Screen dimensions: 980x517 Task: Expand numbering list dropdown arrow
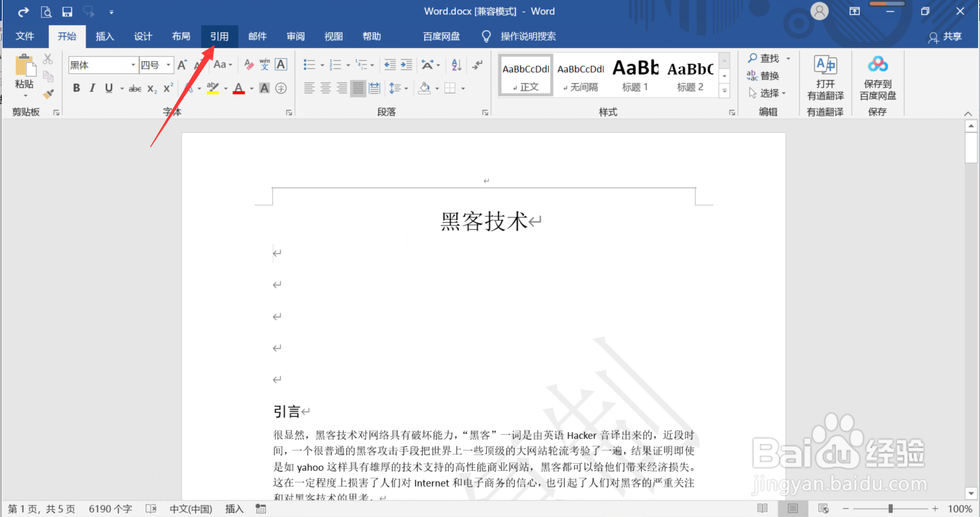(348, 65)
